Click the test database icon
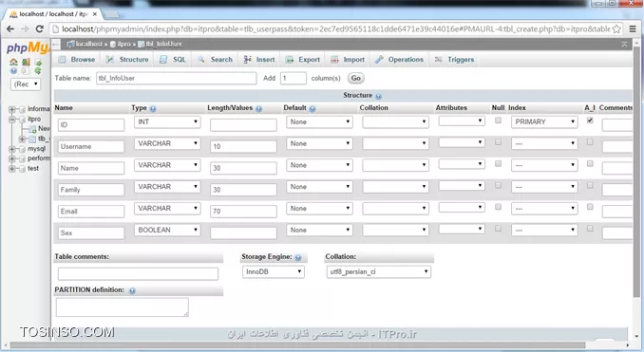 tap(22, 169)
